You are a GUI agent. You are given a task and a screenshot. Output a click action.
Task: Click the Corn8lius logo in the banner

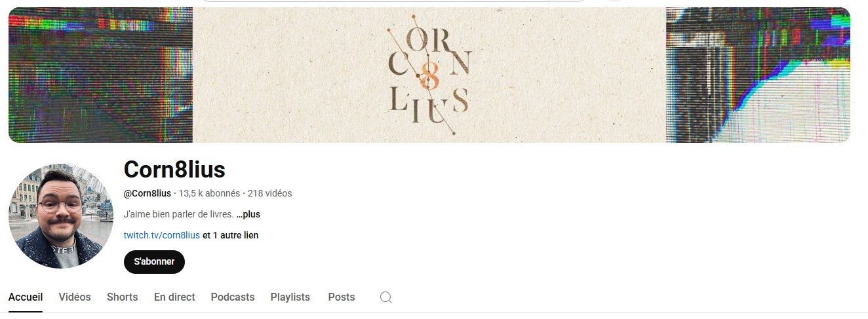tap(429, 75)
